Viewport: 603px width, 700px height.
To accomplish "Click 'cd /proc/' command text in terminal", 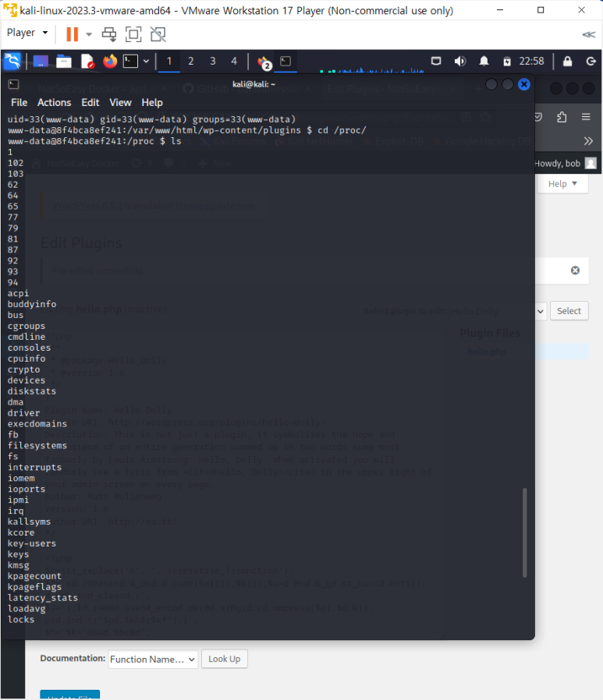I will (x=342, y=130).
